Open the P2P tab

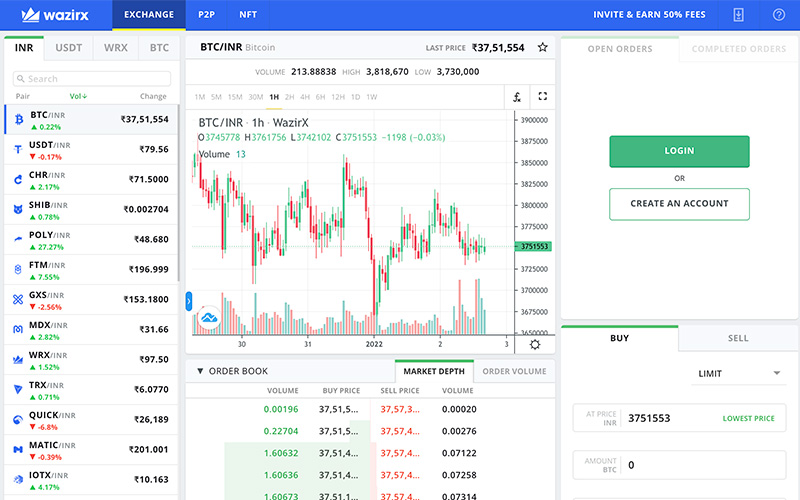[x=207, y=15]
